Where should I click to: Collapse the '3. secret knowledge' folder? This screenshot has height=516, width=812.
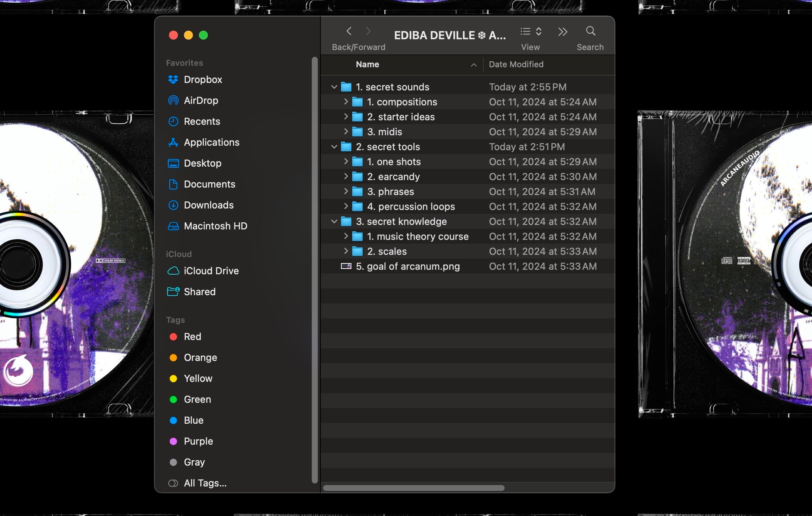(334, 222)
